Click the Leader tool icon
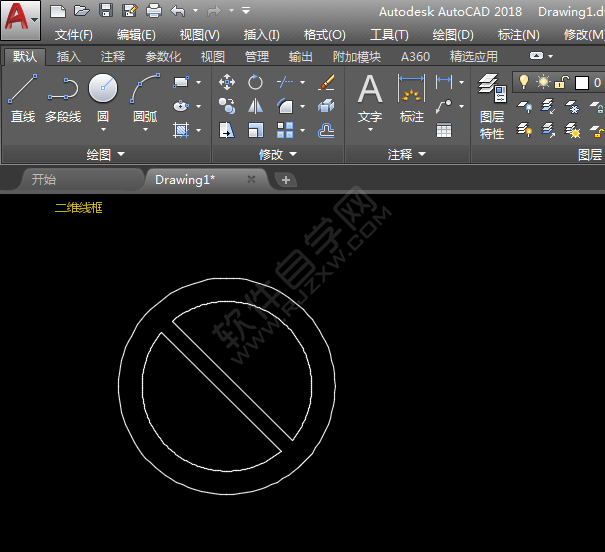Image resolution: width=605 pixels, height=552 pixels. point(444,106)
